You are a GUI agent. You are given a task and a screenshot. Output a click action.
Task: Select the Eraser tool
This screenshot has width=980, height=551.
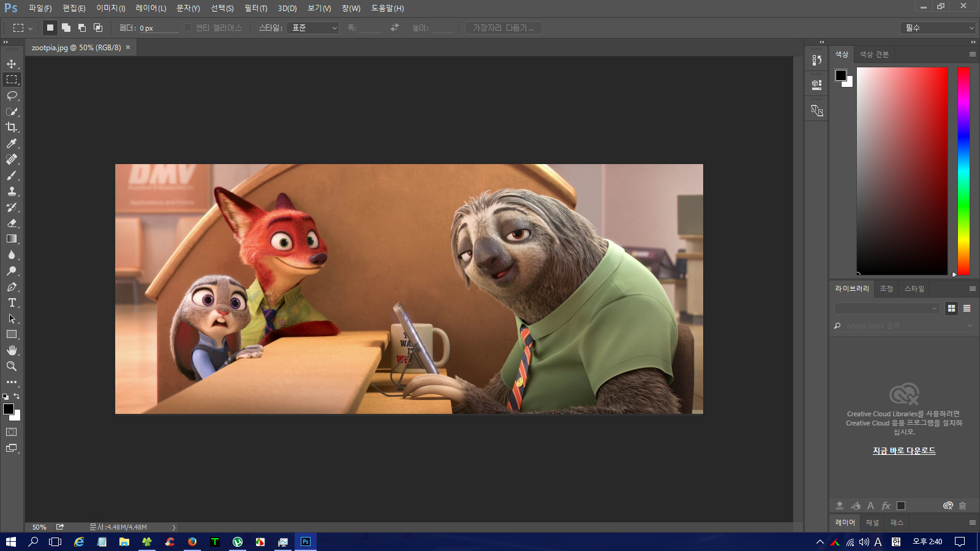tap(12, 223)
